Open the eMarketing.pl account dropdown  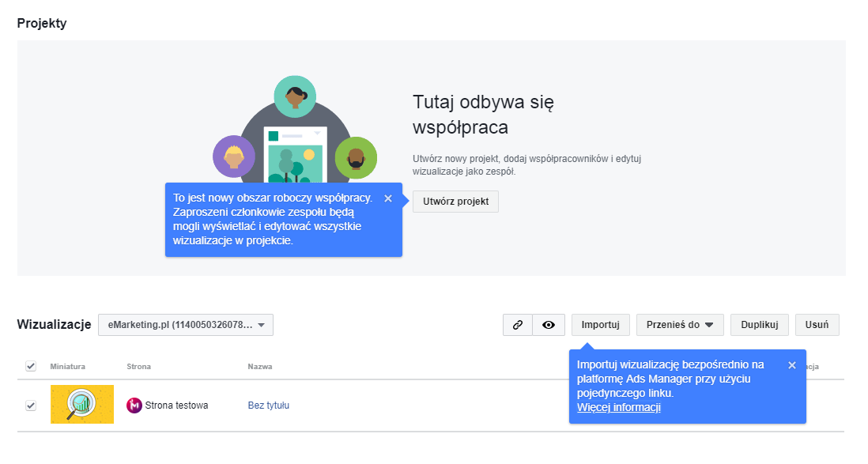click(x=186, y=325)
